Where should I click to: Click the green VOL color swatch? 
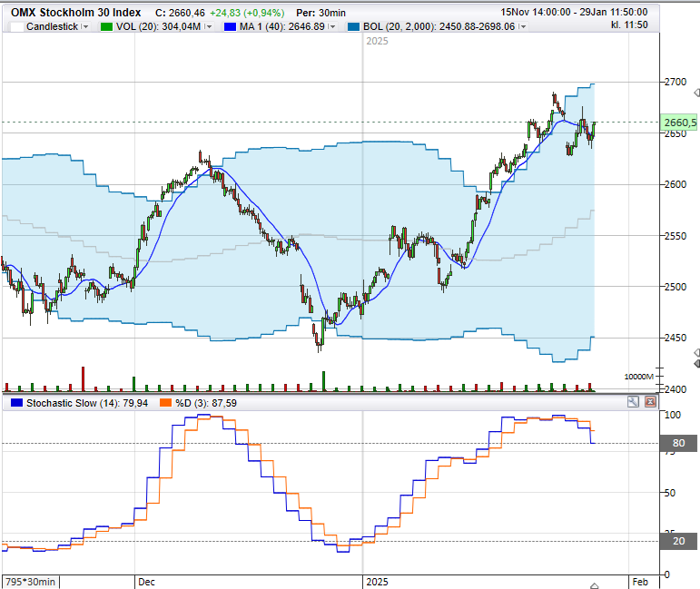pyautogui.click(x=106, y=27)
